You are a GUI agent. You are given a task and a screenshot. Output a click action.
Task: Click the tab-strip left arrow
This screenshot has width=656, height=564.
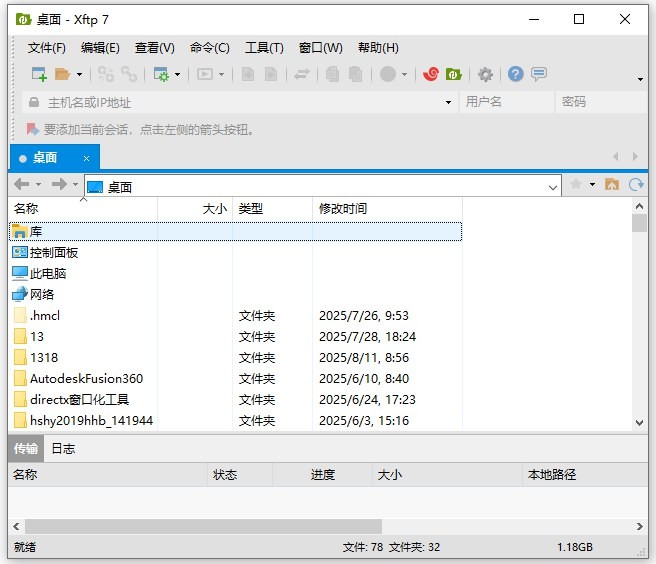coord(616,156)
